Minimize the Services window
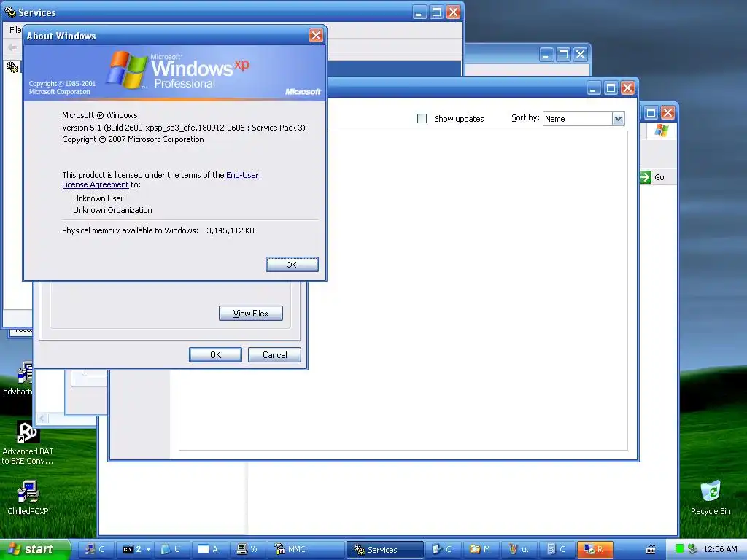Image resolution: width=747 pixels, height=560 pixels. tap(419, 12)
